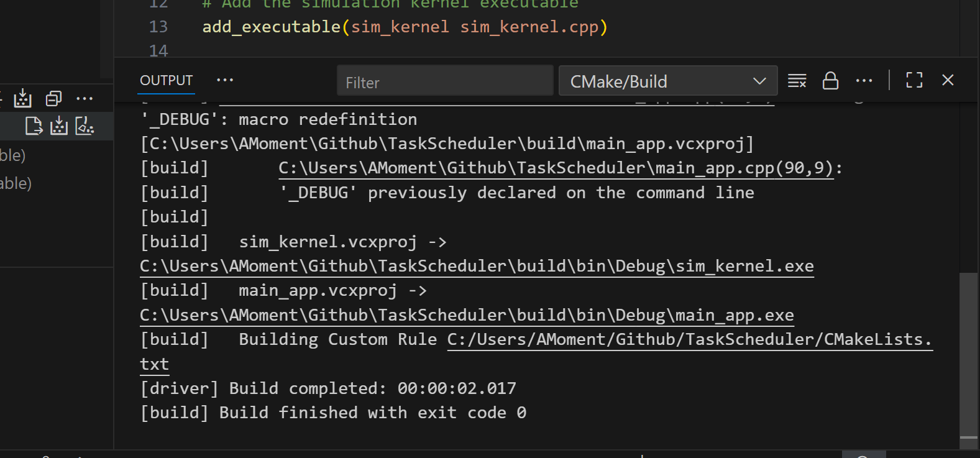Image resolution: width=980 pixels, height=458 pixels.
Task: Click the build icon on selected sidebar row
Action: [59, 126]
